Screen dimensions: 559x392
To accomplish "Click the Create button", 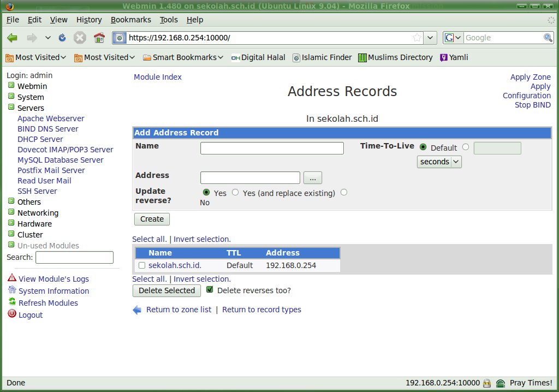I will click(152, 219).
